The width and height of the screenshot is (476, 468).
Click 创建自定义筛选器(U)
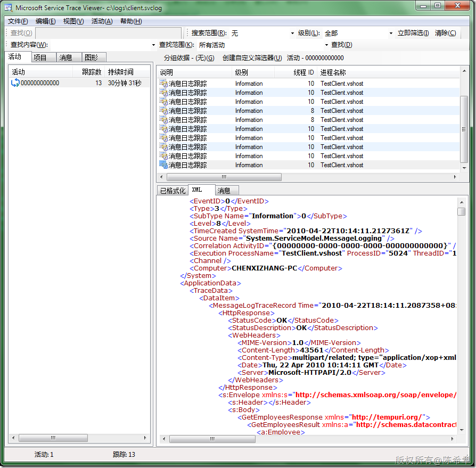[252, 58]
